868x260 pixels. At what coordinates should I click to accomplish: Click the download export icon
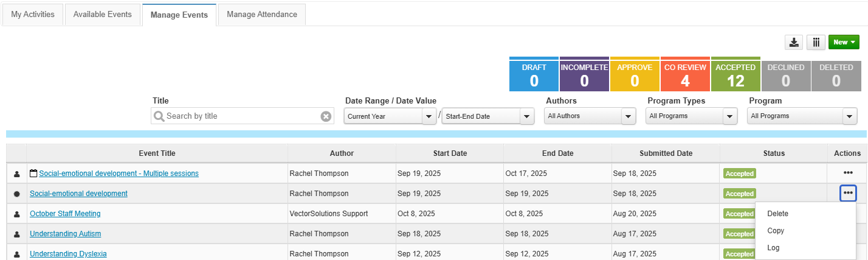click(x=794, y=43)
